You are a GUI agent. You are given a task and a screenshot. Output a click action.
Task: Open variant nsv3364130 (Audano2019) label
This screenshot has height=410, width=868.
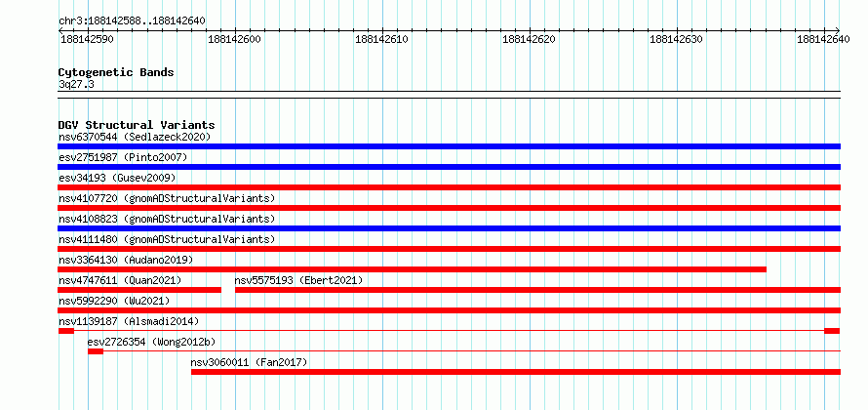(126, 260)
